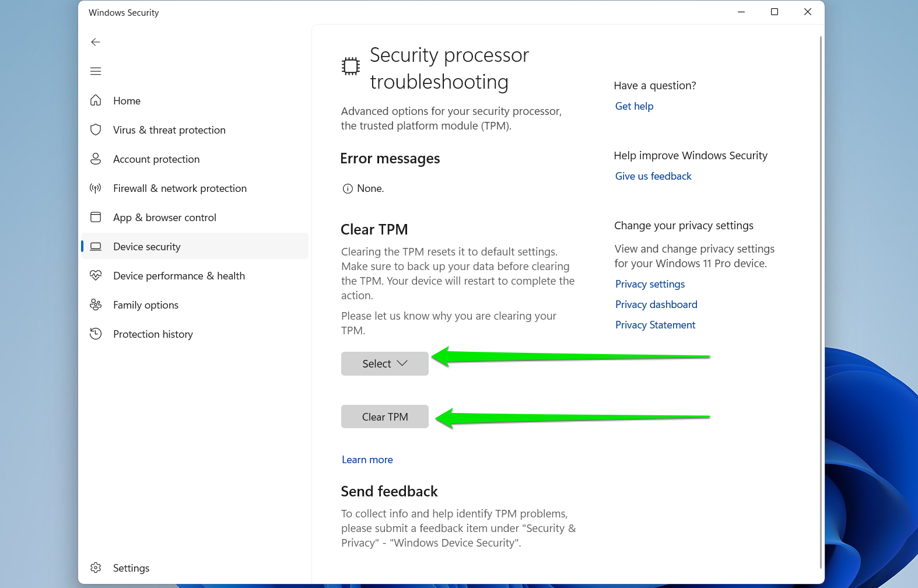Maximize the Windows Security window
Viewport: 918px width, 588px height.
coord(775,12)
